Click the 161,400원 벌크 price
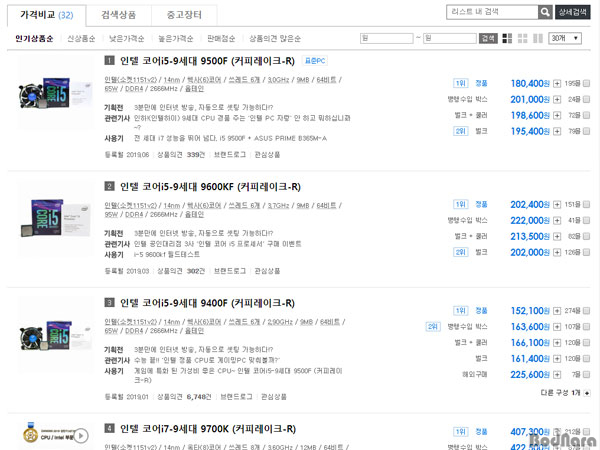Viewport: 600px width, 450px height. (x=530, y=359)
